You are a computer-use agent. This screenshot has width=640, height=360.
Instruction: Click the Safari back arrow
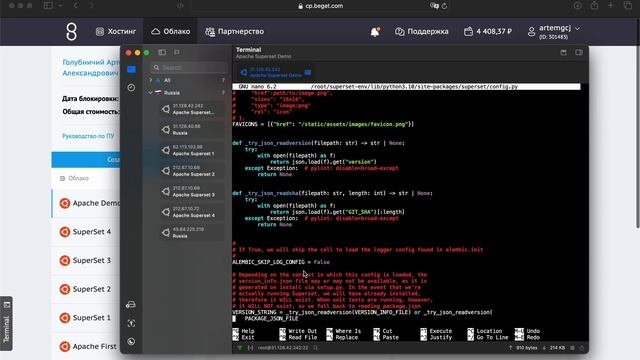[76, 6]
